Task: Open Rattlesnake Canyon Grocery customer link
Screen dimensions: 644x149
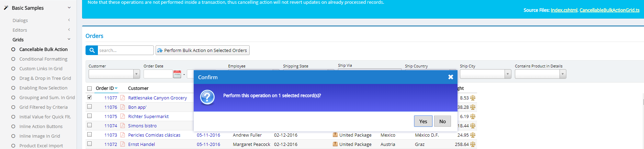Action: (157, 98)
